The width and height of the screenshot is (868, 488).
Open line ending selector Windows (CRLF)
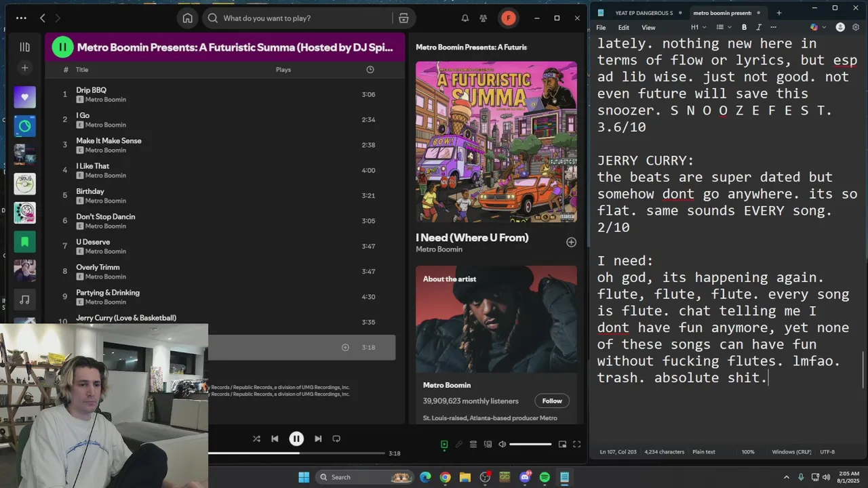[791, 452]
